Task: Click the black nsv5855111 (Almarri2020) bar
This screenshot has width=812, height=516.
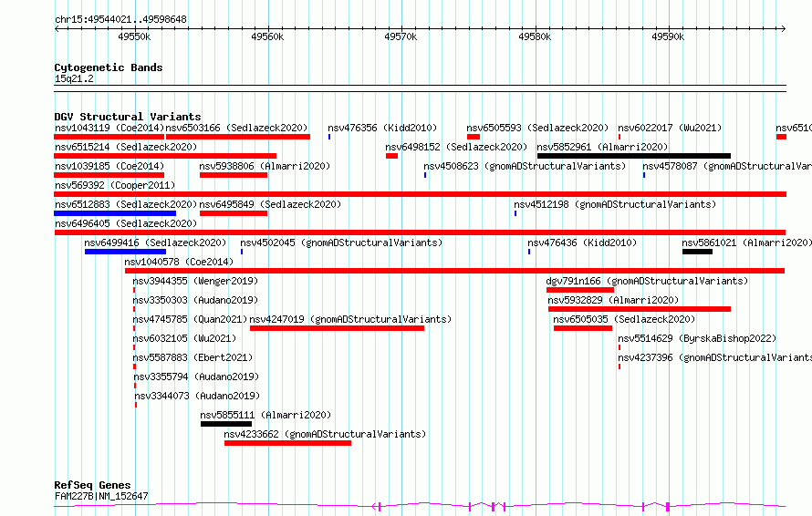Action: (x=226, y=424)
